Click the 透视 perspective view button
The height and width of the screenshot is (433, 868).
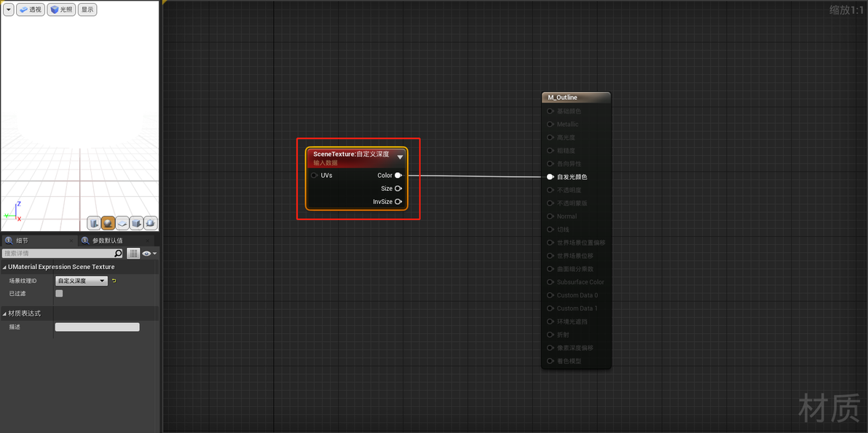[x=31, y=9]
